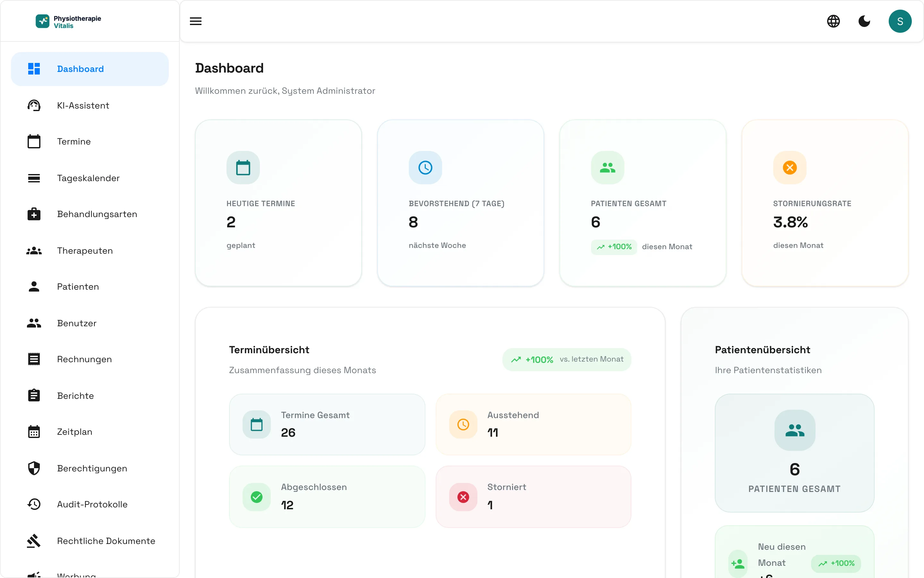Click the Ausstehend 11 tile

coord(533,424)
